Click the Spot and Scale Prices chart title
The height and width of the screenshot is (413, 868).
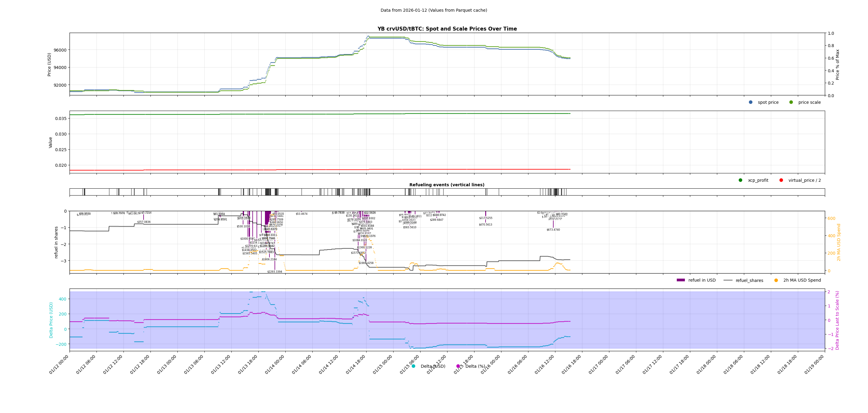447,29
